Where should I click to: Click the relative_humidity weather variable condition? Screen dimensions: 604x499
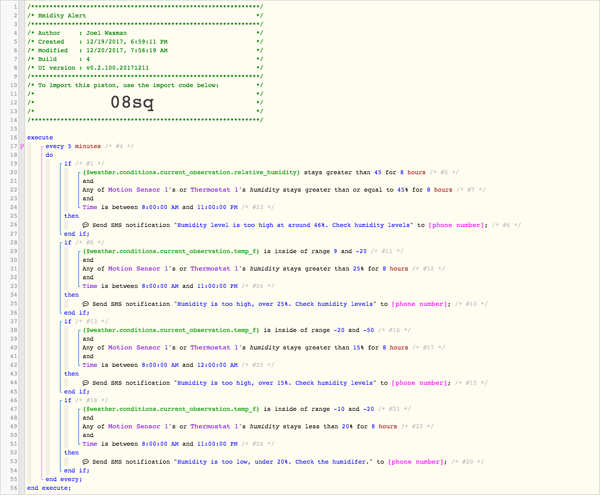coord(254,173)
